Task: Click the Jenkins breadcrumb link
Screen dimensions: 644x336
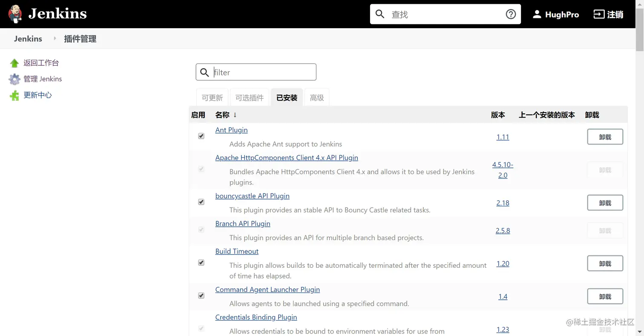Action: pos(28,39)
